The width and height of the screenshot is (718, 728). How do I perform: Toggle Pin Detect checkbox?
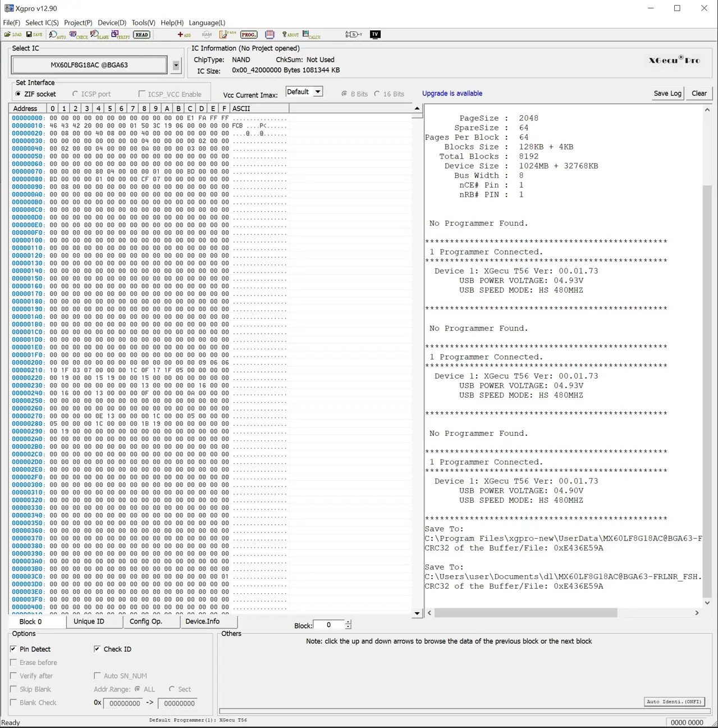coord(30,649)
